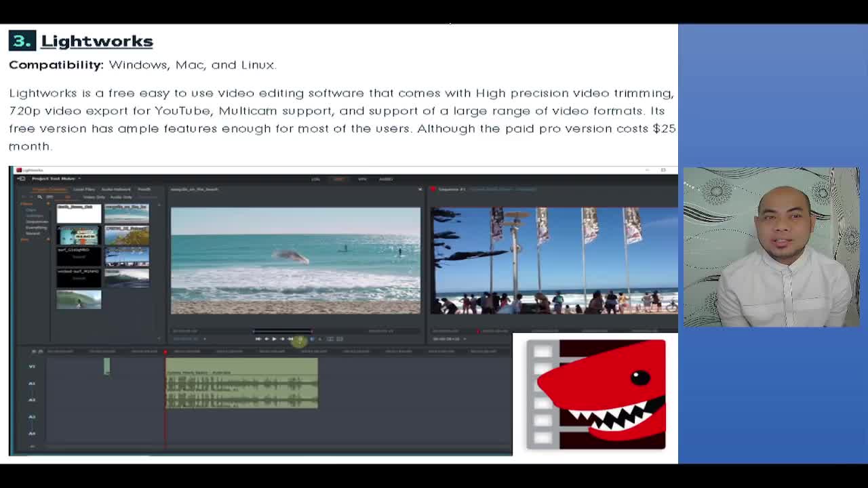Click the source viewer beach video
This screenshot has width=868, height=488.
coord(295,261)
